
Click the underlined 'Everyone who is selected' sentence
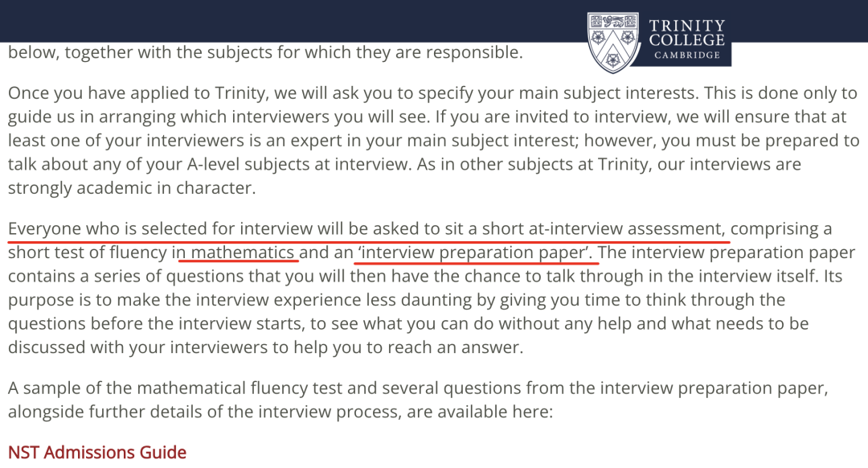366,228
